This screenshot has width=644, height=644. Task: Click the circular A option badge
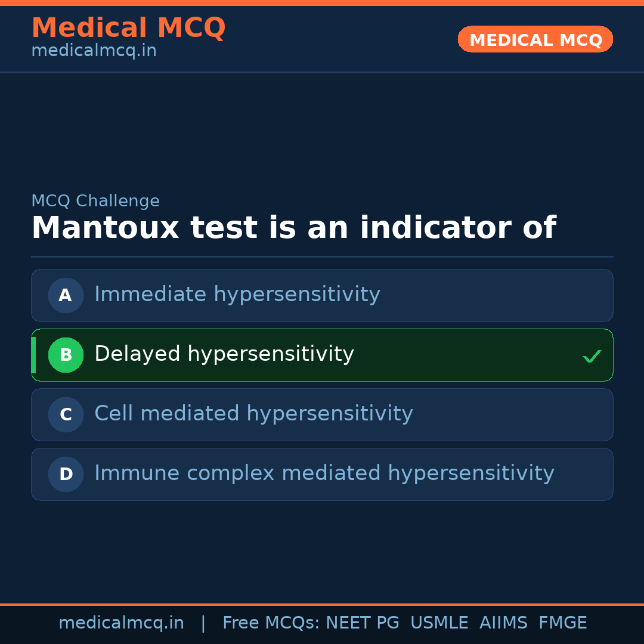66,295
